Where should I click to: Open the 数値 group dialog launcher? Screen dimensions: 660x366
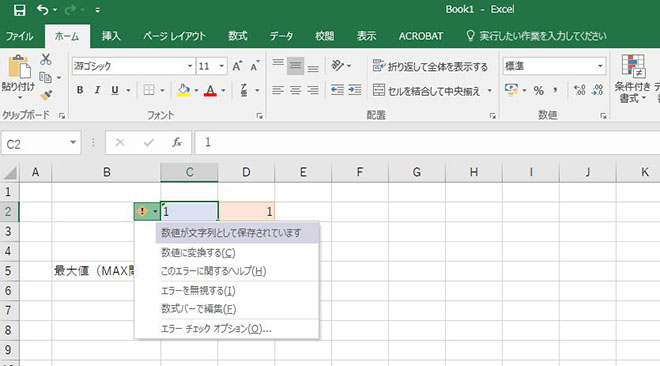click(603, 116)
